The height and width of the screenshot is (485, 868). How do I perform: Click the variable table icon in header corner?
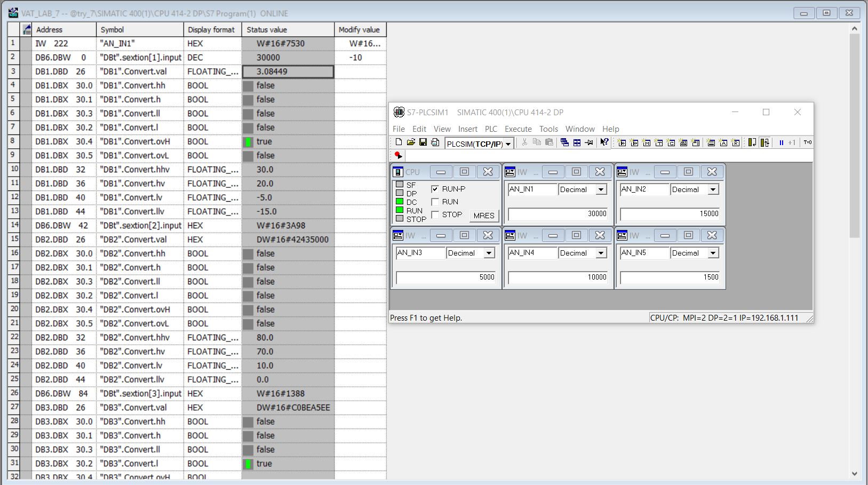tap(27, 30)
